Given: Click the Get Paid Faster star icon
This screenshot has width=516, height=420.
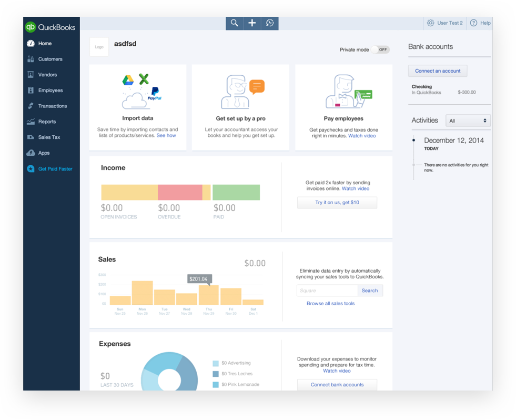Looking at the screenshot, I should click(31, 168).
